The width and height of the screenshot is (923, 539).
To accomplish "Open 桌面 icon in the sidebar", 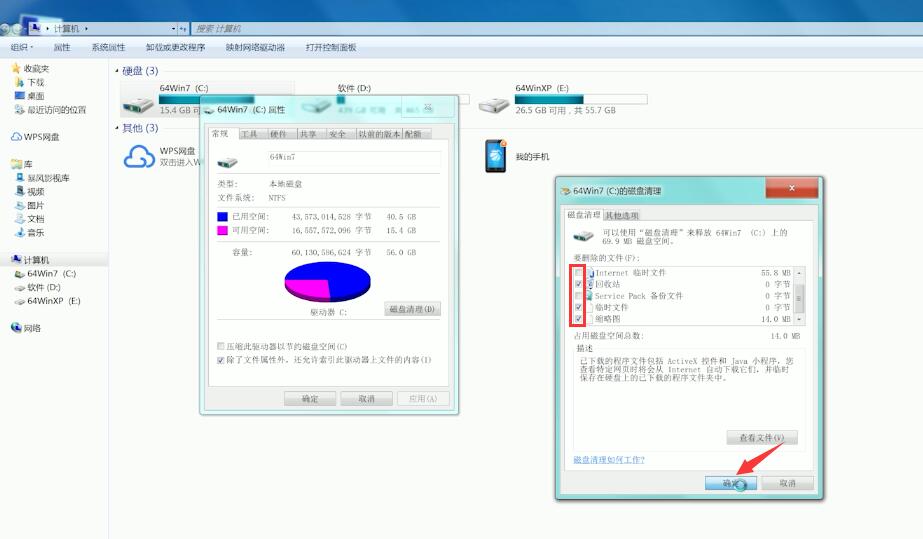I will (x=19, y=95).
